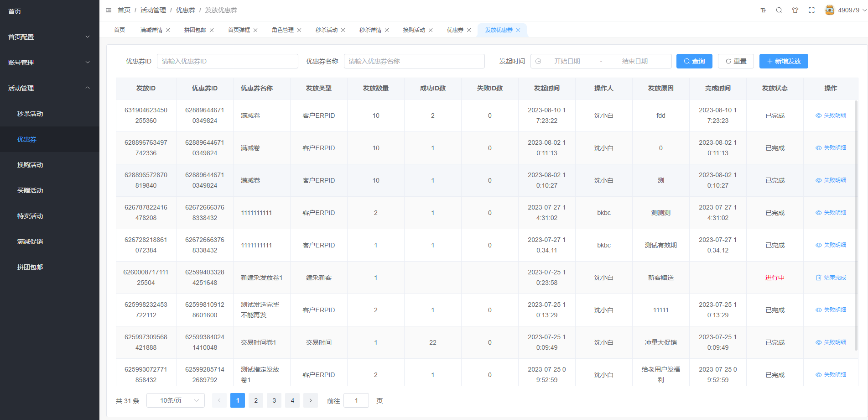Viewport: 868px width, 420px height.
Task: Open the header search icon
Action: (x=779, y=10)
